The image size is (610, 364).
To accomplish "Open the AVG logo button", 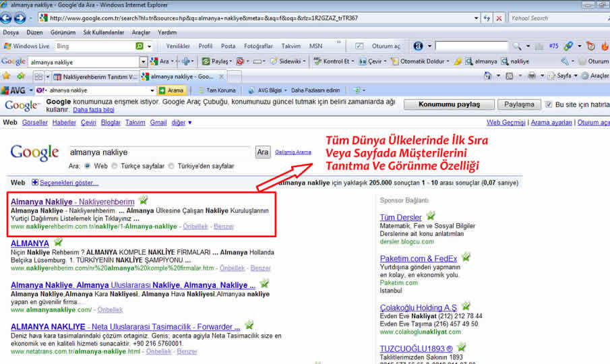I will coord(12,90).
